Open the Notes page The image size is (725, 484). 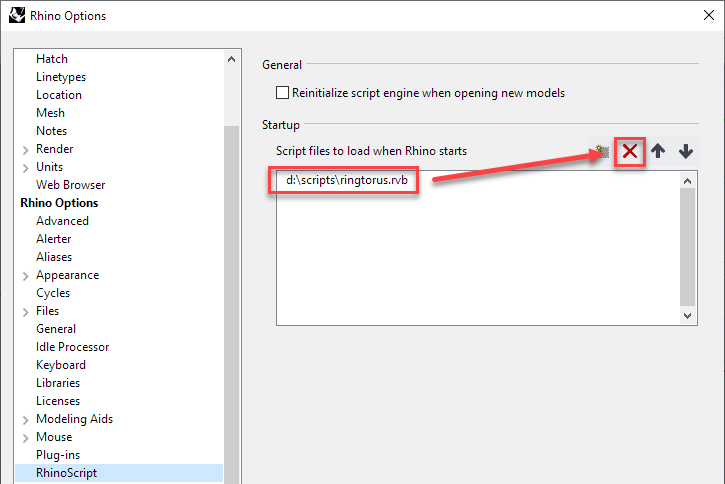51,131
